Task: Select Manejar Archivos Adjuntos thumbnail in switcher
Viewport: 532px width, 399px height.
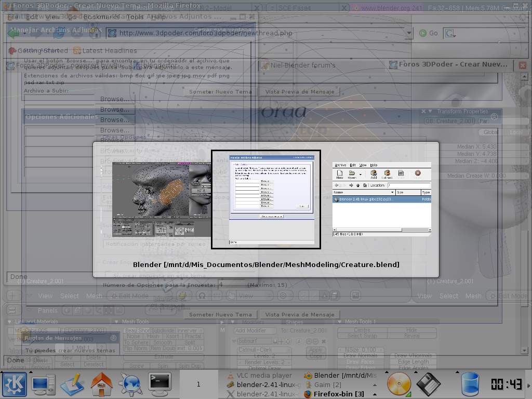Action: [266, 199]
